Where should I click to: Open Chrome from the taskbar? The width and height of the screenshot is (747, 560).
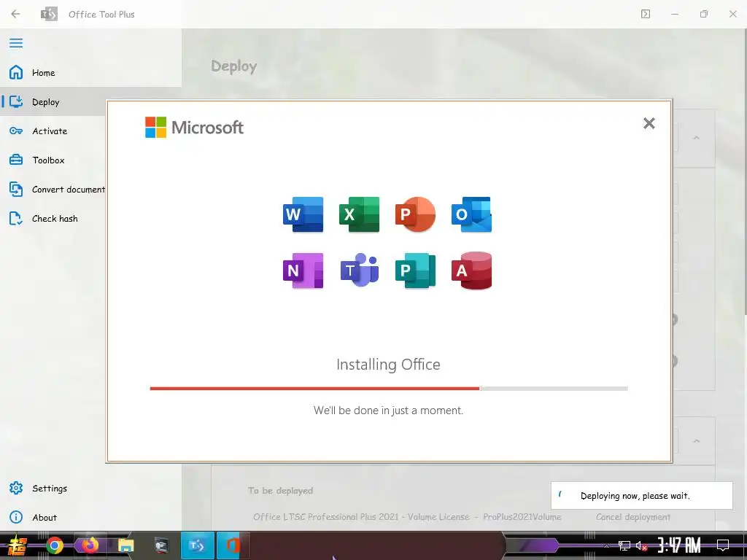click(54, 545)
